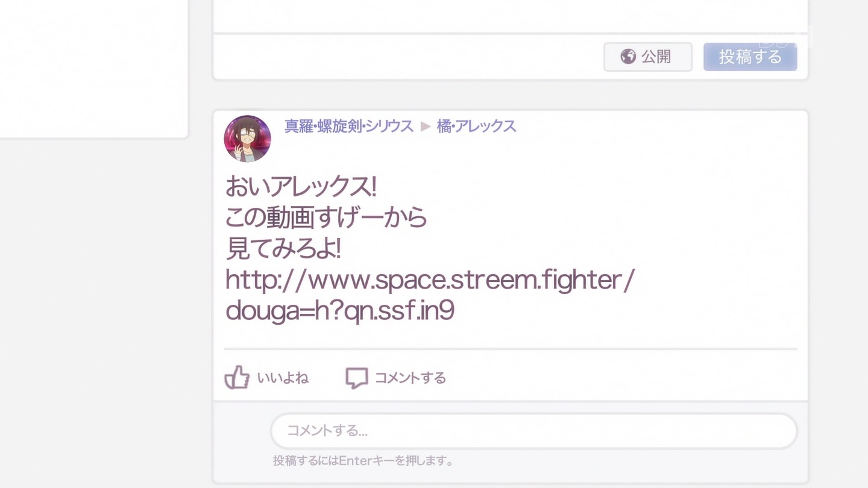This screenshot has height=488, width=868.
Task: Open the space.streem.fighter video URL
Action: point(430,280)
